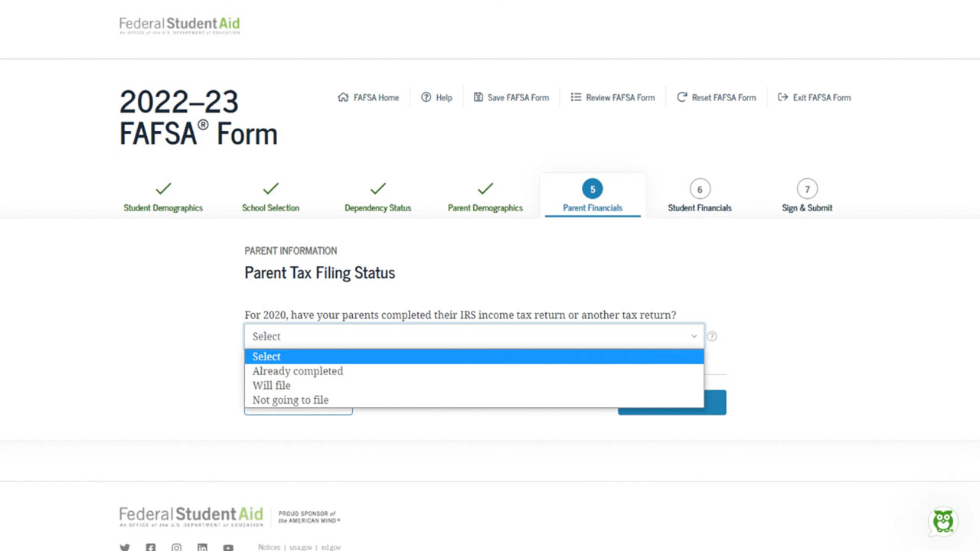
Task: Open the Notices link in the footer
Action: tap(269, 547)
